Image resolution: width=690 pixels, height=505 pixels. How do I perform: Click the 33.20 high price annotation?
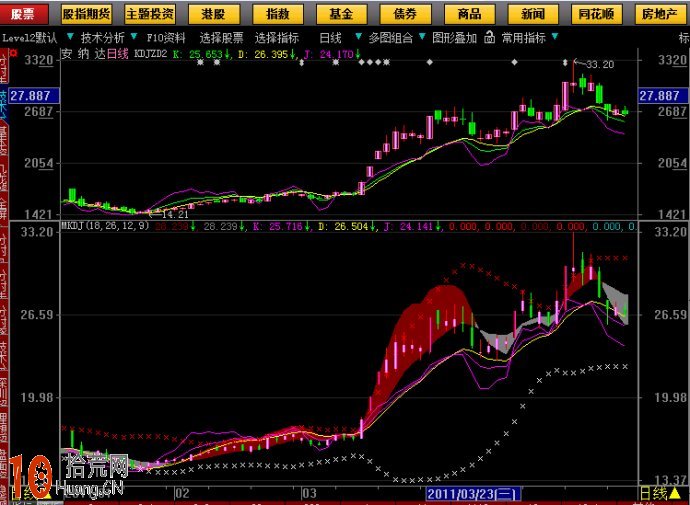coord(600,65)
